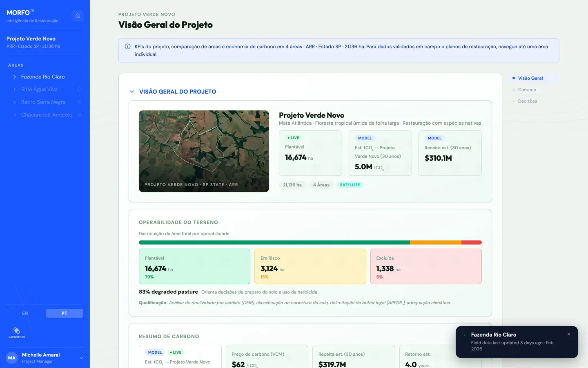The height and width of the screenshot is (368, 588).
Task: Open the home icon in sidebar header
Action: pyautogui.click(x=78, y=16)
